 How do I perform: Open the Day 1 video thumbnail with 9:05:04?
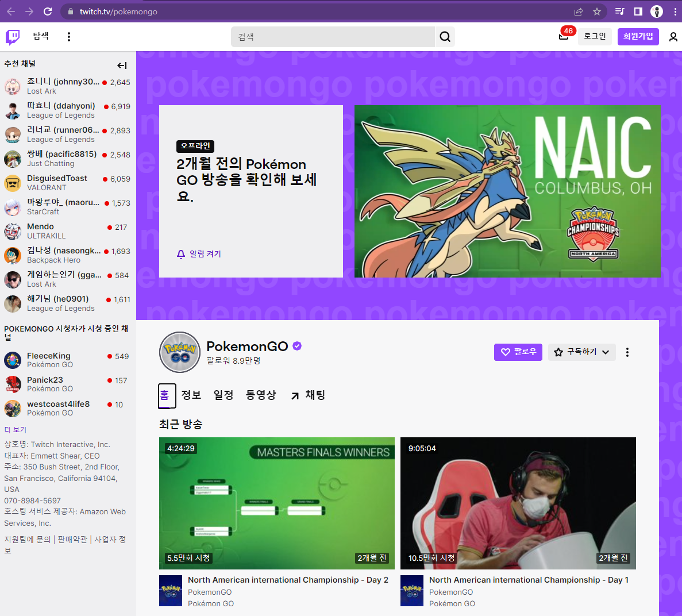point(518,503)
